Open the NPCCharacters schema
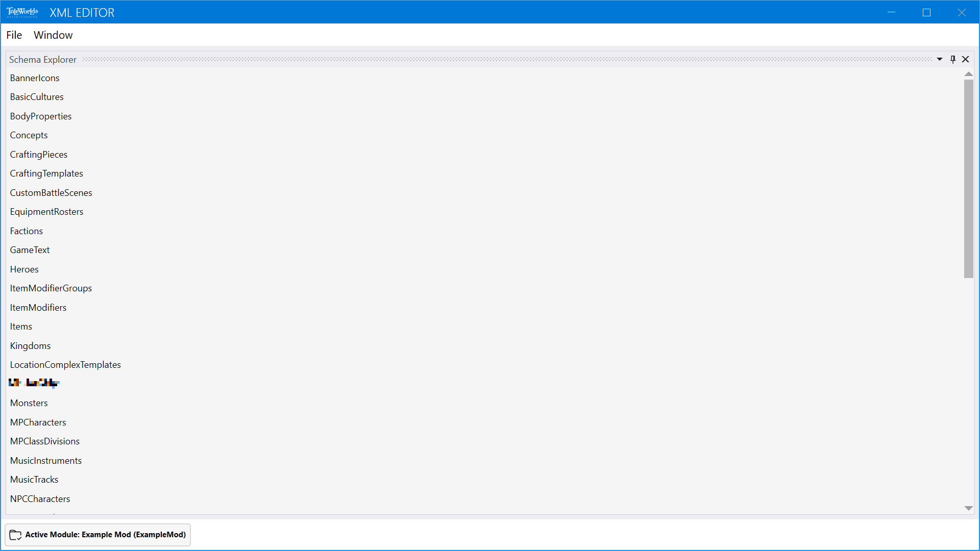This screenshot has height=551, width=980. click(x=40, y=499)
